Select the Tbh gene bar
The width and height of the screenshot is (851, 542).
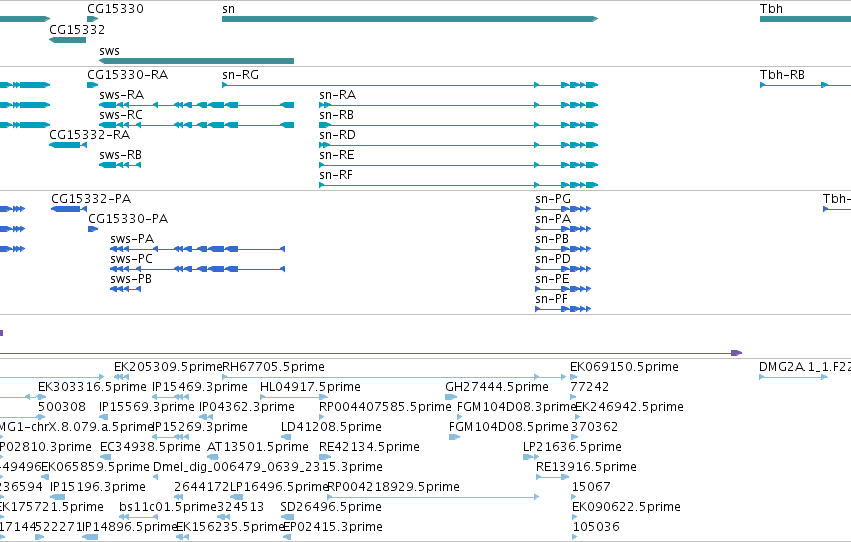click(x=805, y=19)
